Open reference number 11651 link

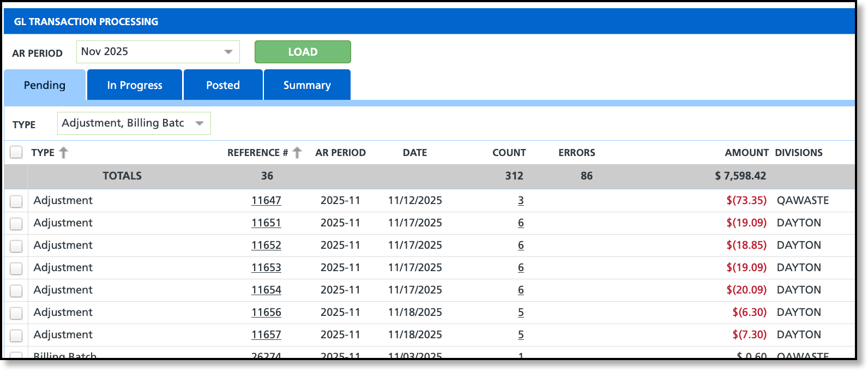(x=266, y=223)
